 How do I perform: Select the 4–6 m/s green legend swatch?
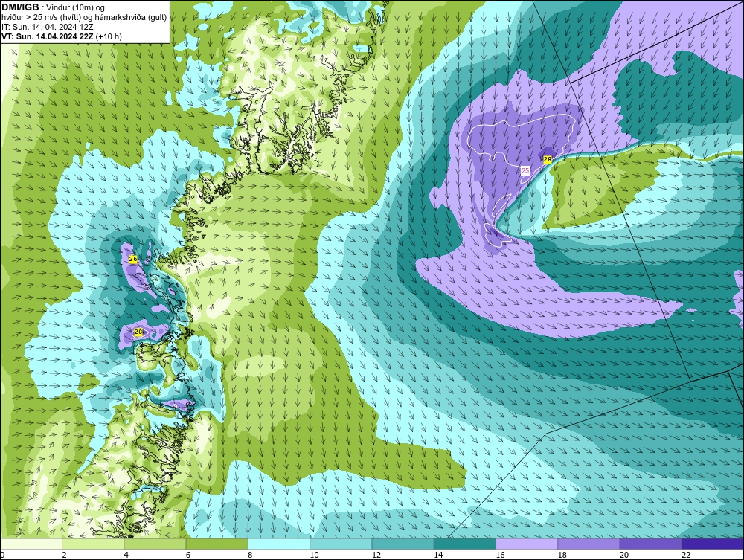155,544
